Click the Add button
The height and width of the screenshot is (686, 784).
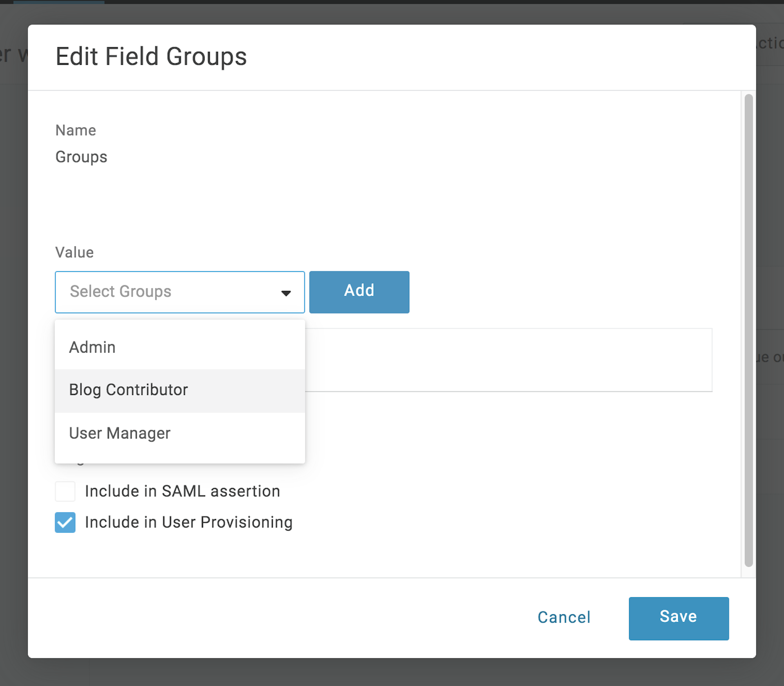tap(359, 292)
